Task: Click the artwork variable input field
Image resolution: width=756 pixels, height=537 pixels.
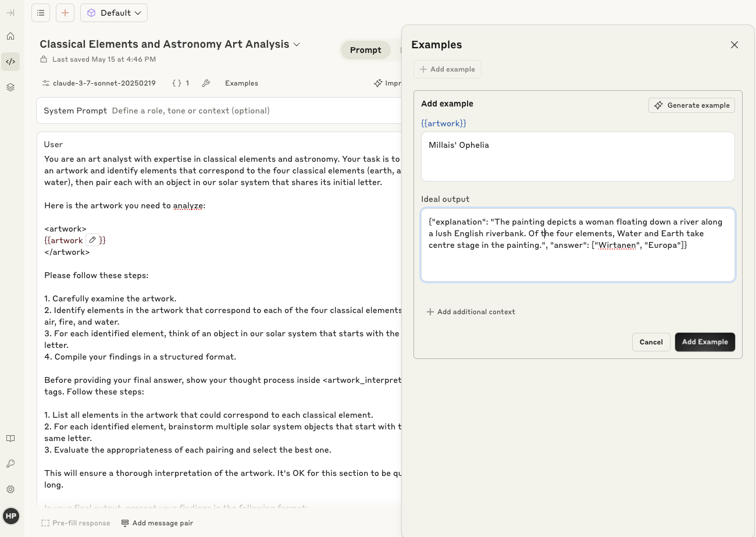Action: pyautogui.click(x=578, y=157)
